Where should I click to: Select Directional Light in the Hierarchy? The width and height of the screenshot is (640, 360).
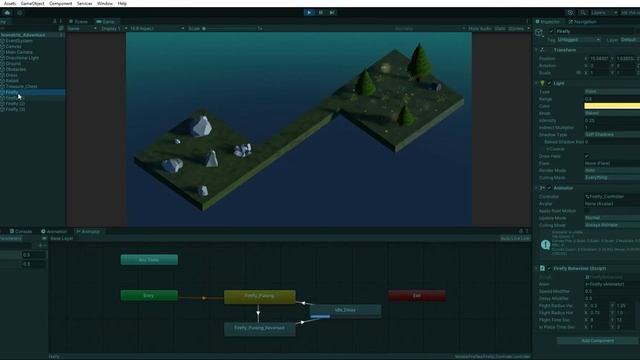[x=22, y=58]
